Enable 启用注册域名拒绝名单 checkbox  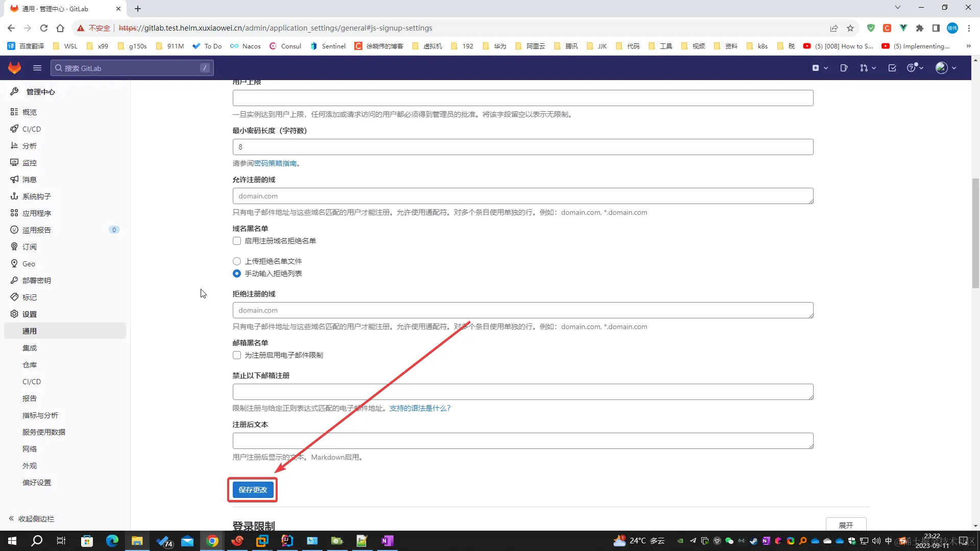point(237,241)
